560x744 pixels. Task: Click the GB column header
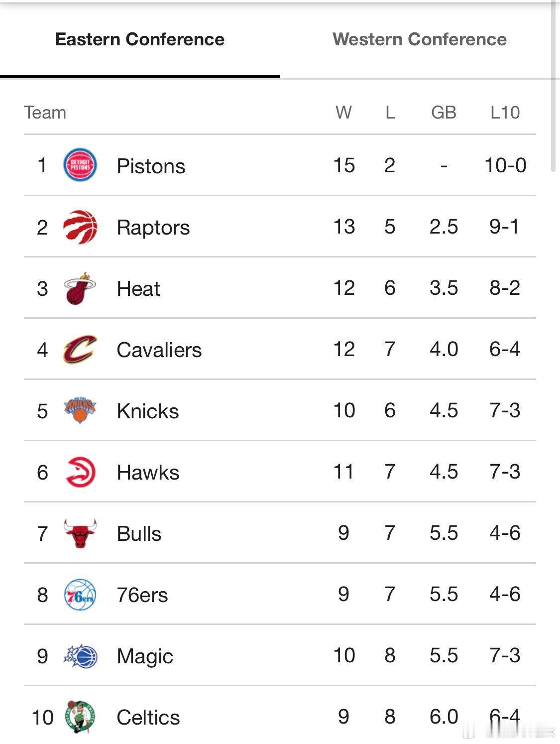point(444,113)
